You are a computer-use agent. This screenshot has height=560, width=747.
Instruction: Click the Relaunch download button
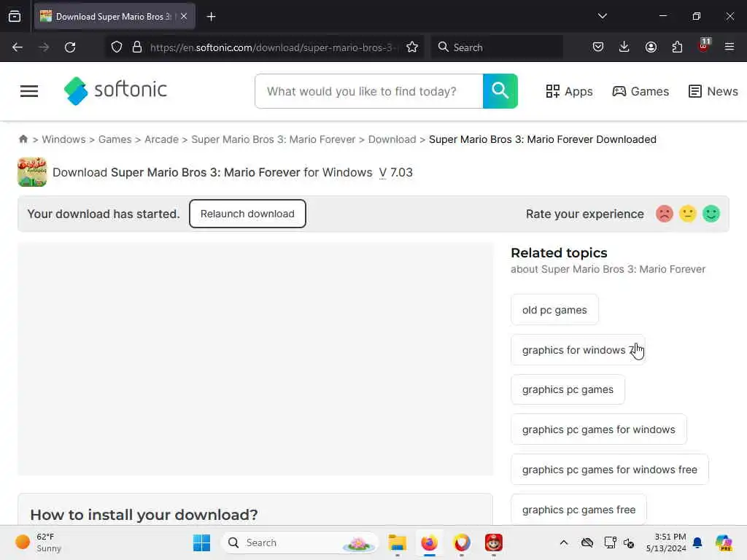tap(247, 214)
